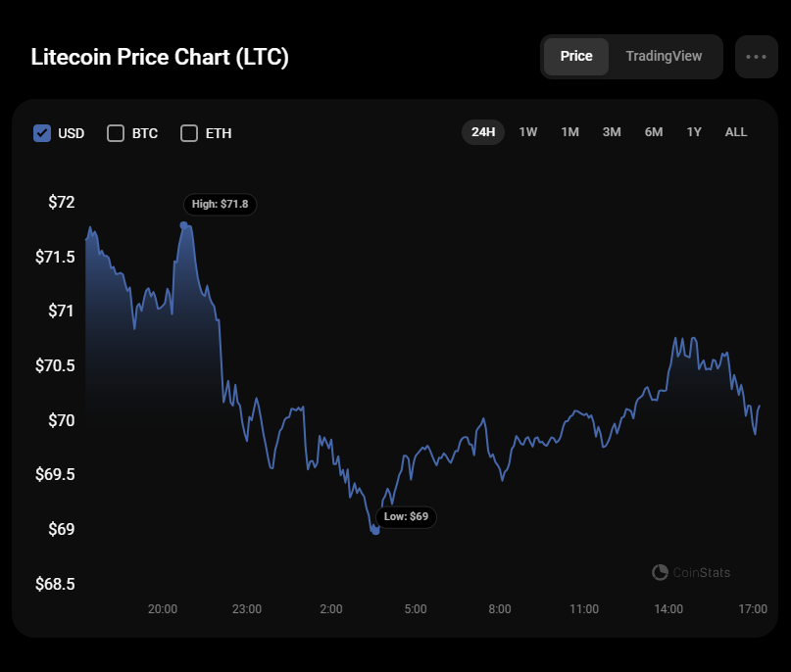Enable the BTC currency checkbox
The height and width of the screenshot is (672, 791).
116,133
